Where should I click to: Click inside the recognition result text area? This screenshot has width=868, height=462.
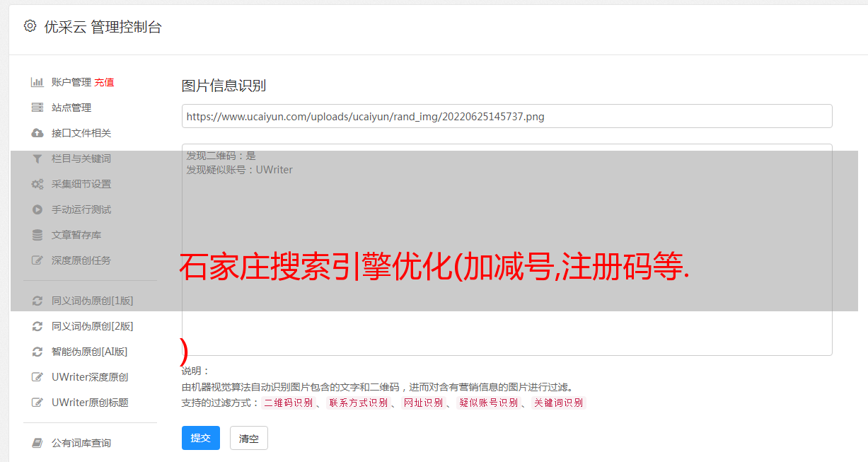click(507, 250)
